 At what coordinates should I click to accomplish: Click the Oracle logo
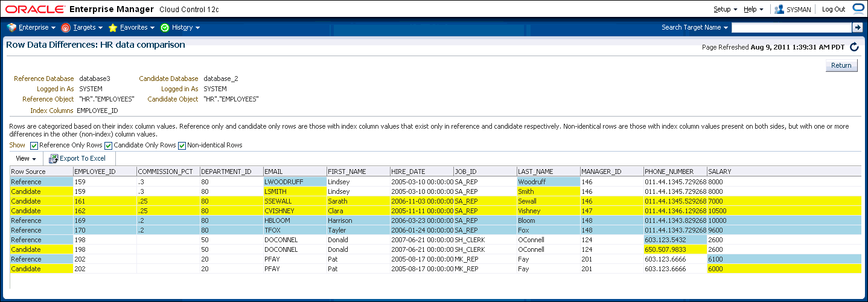34,9
